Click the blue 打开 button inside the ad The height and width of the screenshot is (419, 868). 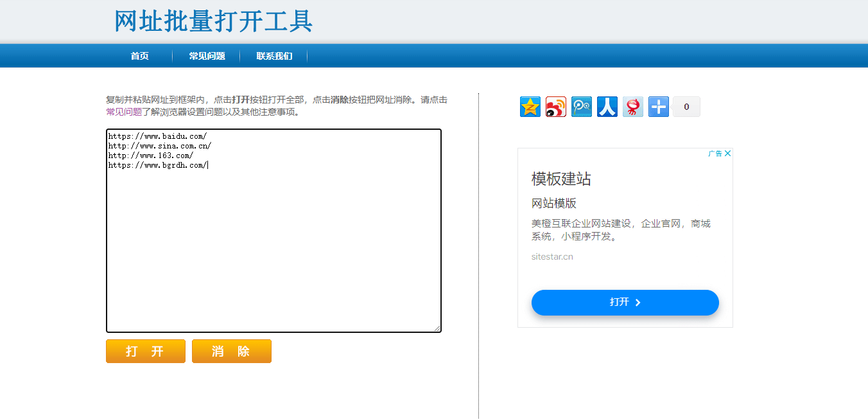[x=625, y=302]
